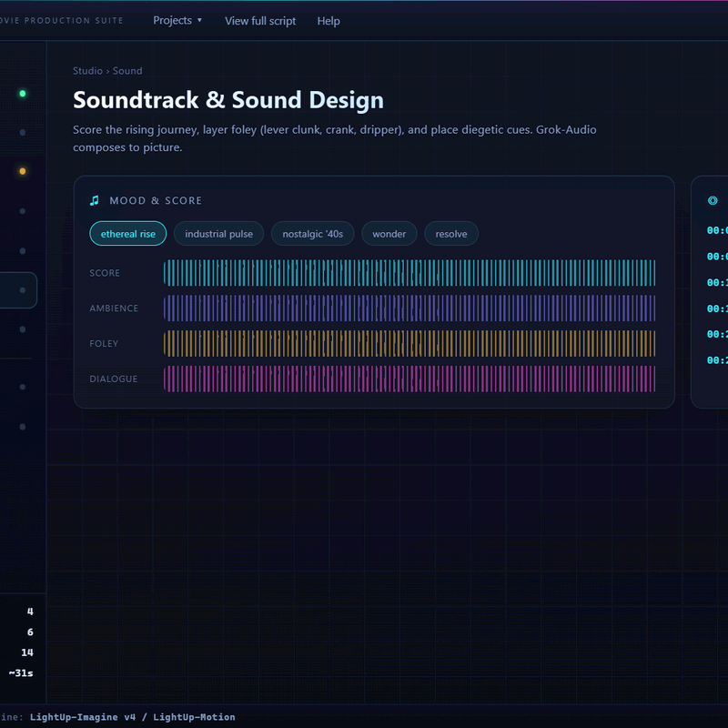Click the FOLEY track waveform
728x728 pixels.
coord(409,344)
